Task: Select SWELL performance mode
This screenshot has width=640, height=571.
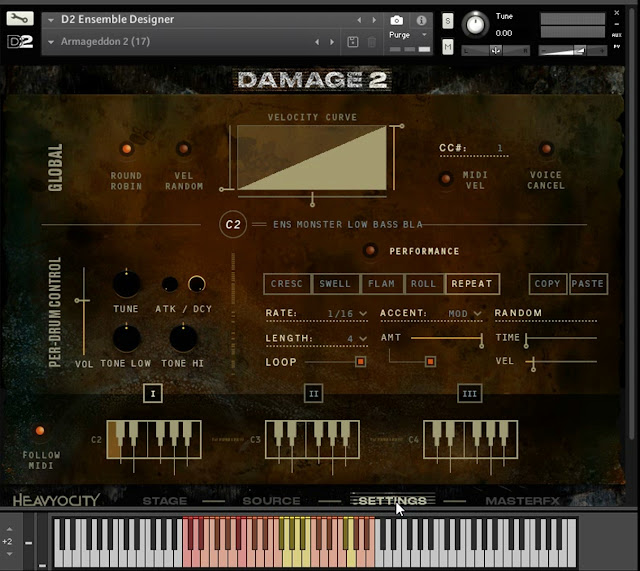Action: pos(335,284)
